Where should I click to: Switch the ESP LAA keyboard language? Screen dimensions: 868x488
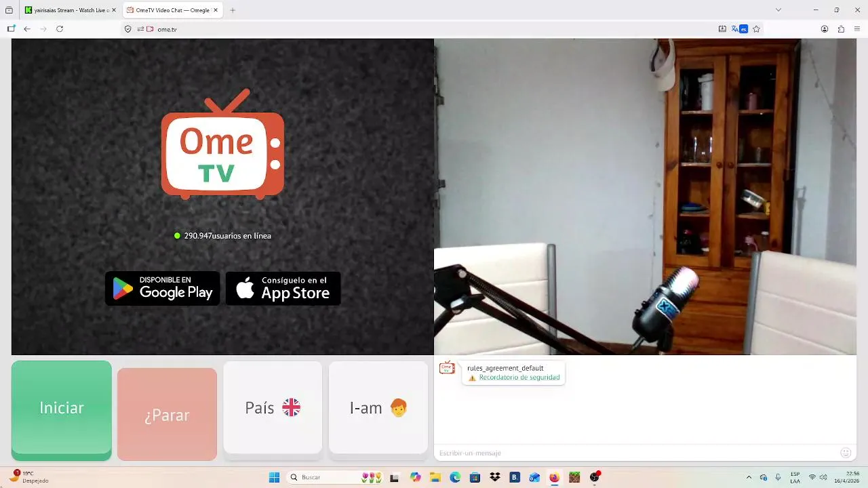pyautogui.click(x=795, y=477)
